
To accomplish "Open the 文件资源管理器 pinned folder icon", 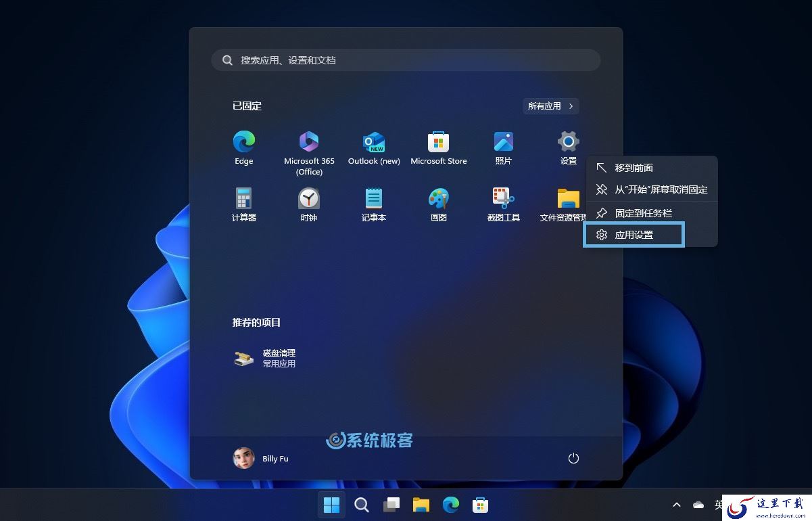I will pos(568,198).
